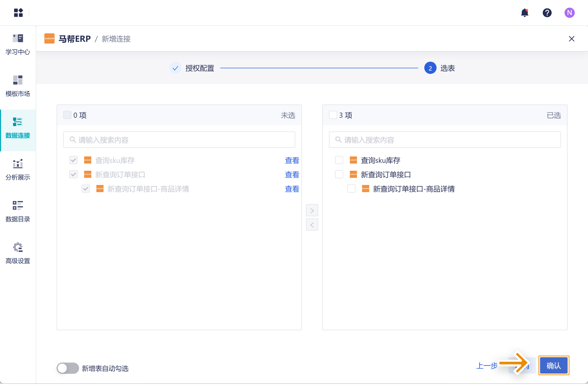Toggle 新增表自动勾选 switch
The height and width of the screenshot is (385, 588).
pos(68,368)
